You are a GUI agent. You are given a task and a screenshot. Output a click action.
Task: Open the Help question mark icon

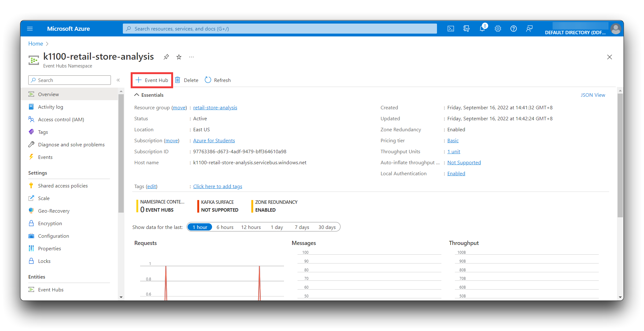(x=514, y=29)
